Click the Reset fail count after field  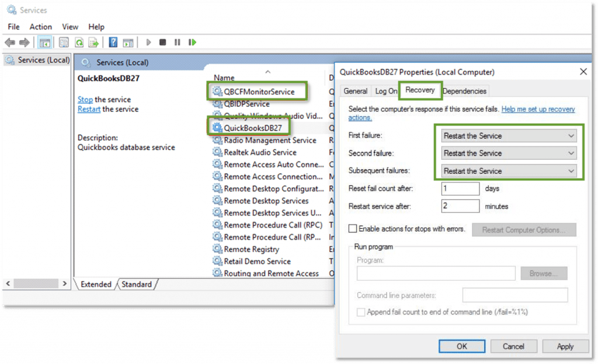pyautogui.click(x=460, y=188)
